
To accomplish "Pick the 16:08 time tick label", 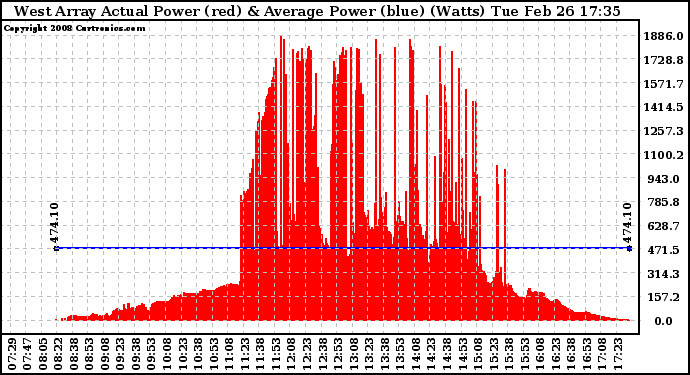I will [540, 354].
